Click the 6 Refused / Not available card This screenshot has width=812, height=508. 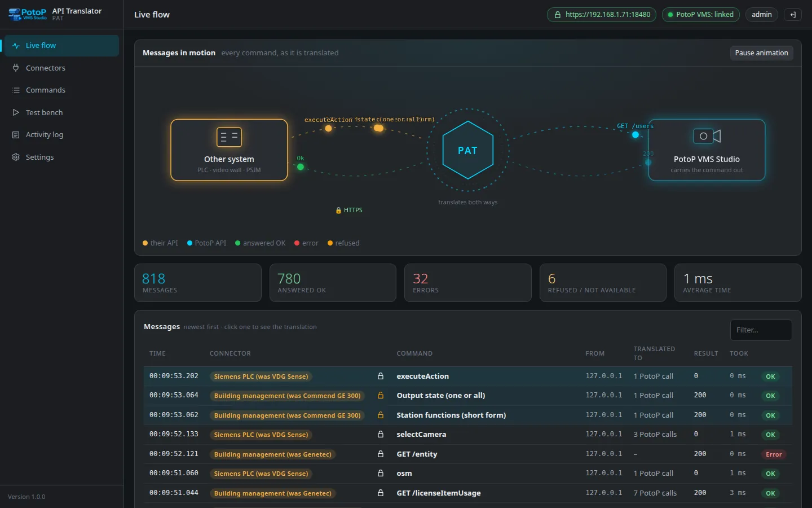pyautogui.click(x=603, y=283)
